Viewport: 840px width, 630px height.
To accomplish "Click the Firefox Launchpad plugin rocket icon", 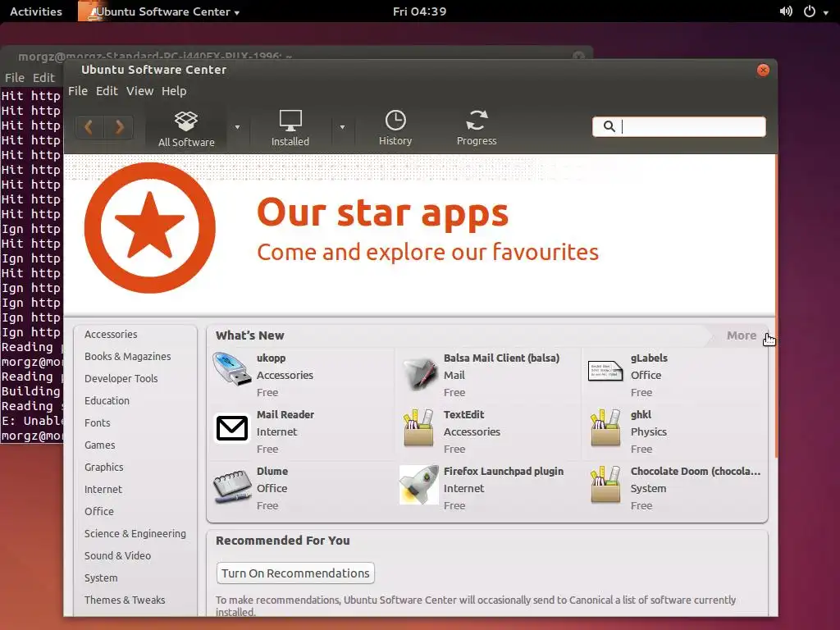I will click(x=419, y=485).
